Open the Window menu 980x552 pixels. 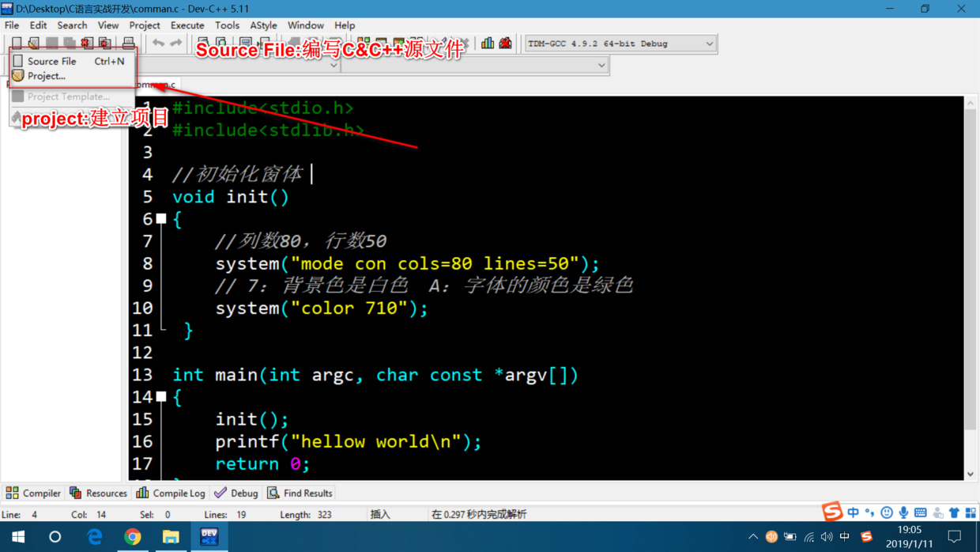(x=306, y=25)
